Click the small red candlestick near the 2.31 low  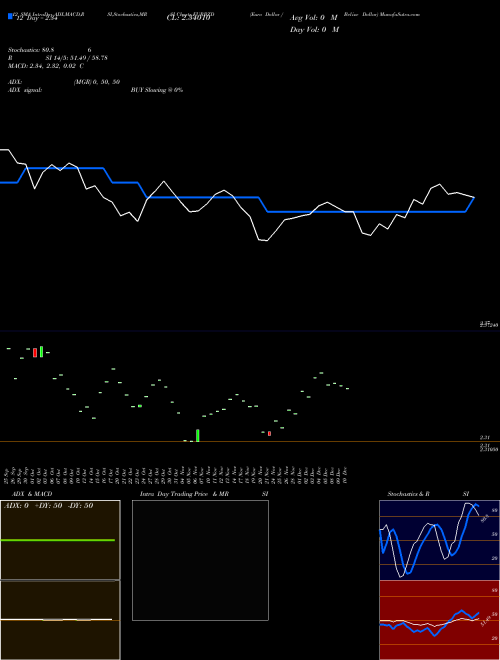click(x=269, y=434)
